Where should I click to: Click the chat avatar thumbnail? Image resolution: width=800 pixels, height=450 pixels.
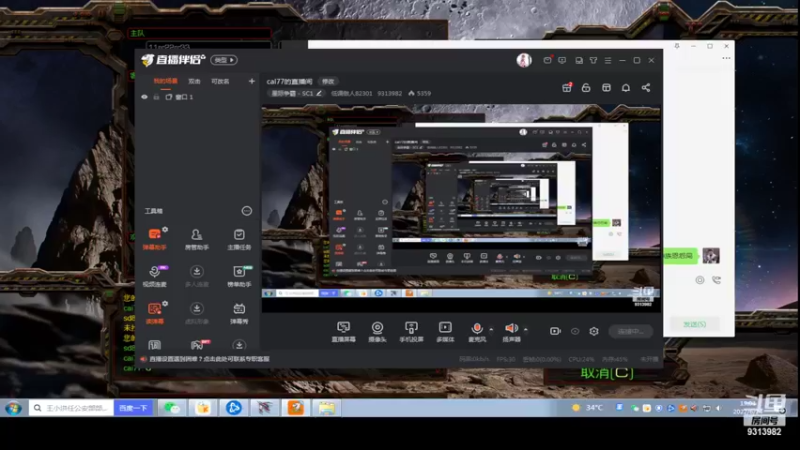pyautogui.click(x=711, y=255)
